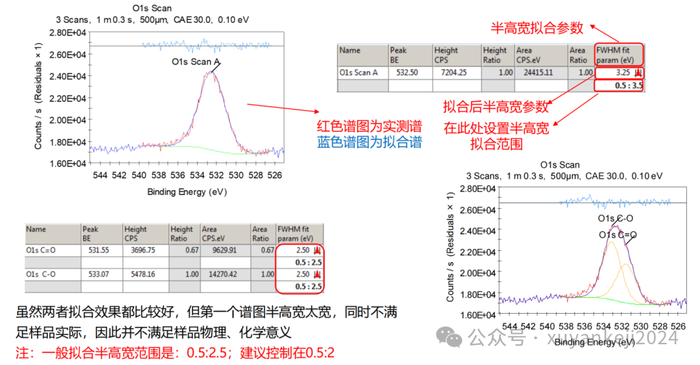The image size is (700, 365).
Task: Click the FWHM fit param header outlined in red
Action: (620, 55)
